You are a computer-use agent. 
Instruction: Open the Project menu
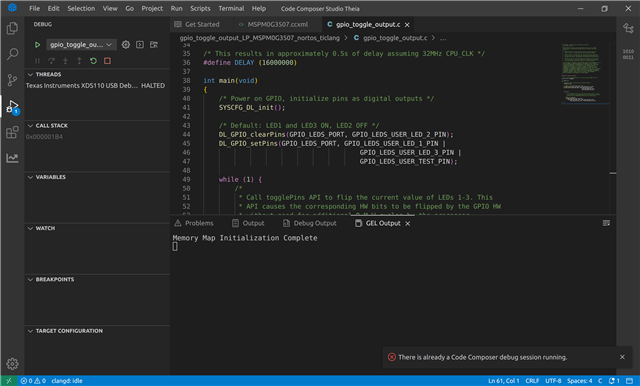152,9
